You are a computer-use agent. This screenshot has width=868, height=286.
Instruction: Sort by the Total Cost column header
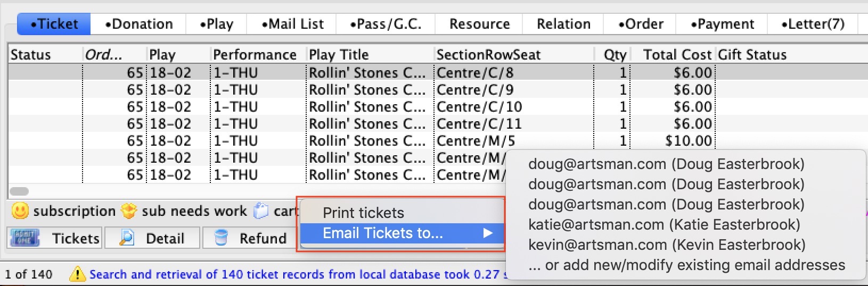tap(677, 54)
